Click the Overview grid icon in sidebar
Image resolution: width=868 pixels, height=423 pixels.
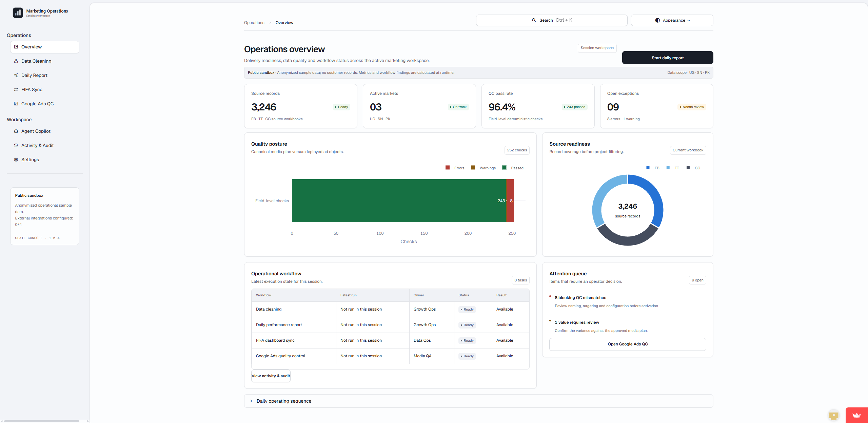[16, 47]
